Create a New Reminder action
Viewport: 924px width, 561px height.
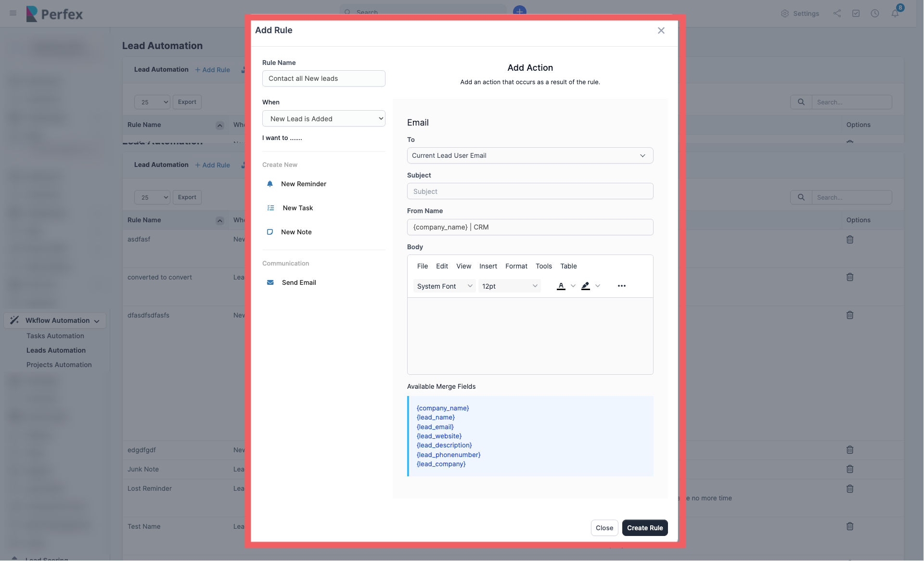coord(304,184)
